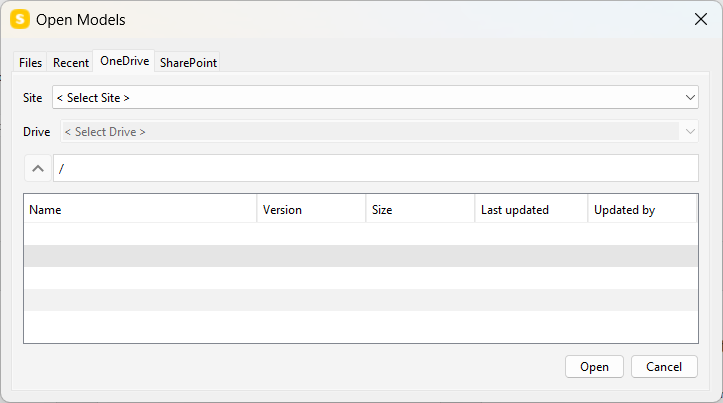Sort by Size column header
This screenshot has width=723, height=403.
tap(420, 210)
